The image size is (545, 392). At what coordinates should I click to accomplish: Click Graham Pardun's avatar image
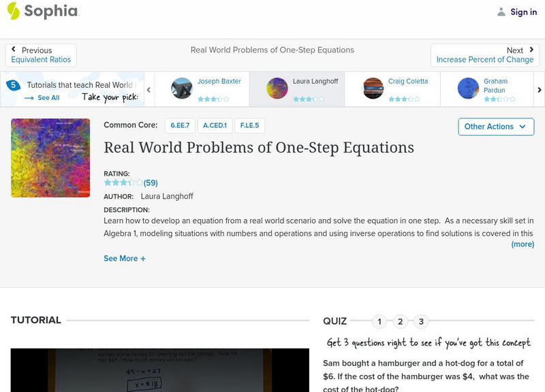468,88
